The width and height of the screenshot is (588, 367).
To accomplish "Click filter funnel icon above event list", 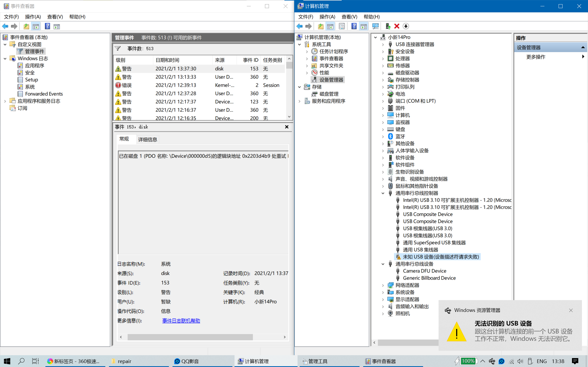I will [x=118, y=49].
